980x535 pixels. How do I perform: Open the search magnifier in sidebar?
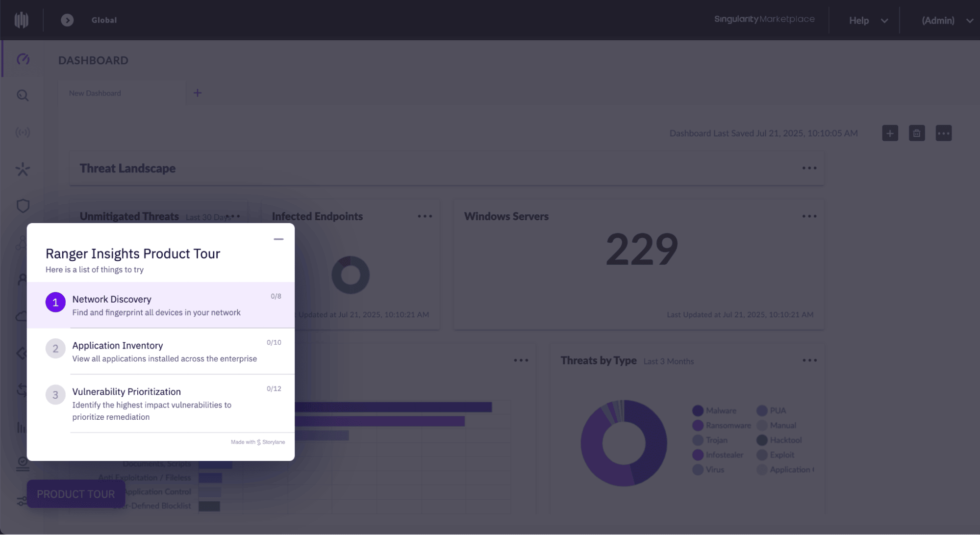click(23, 95)
